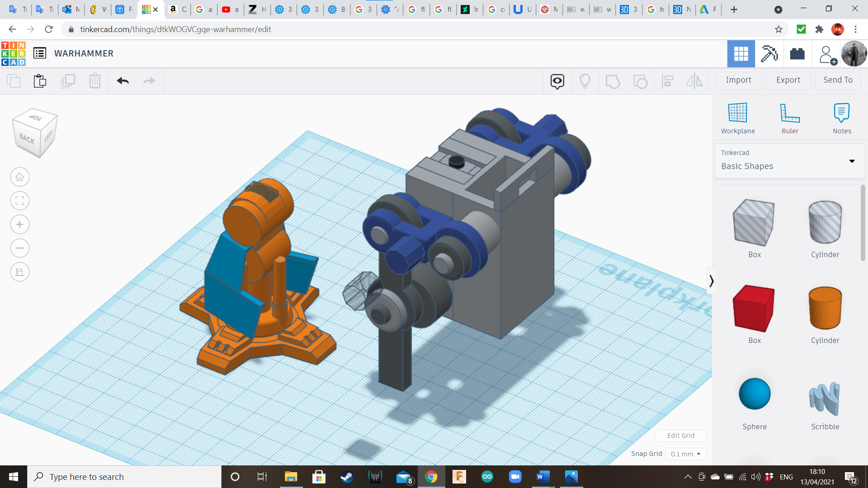Screen dimensions: 868x488
Task: Click the Zoom in button
Action: tap(20, 225)
